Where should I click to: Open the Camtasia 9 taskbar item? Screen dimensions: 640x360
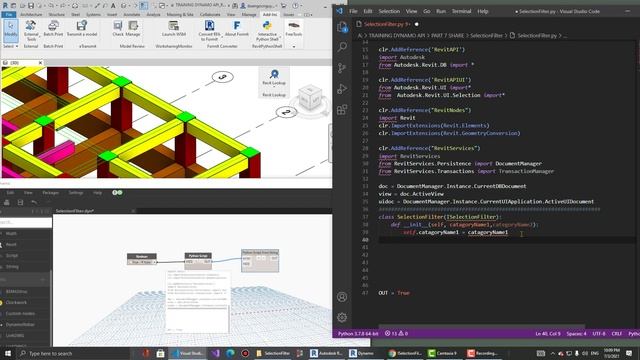[x=444, y=353]
